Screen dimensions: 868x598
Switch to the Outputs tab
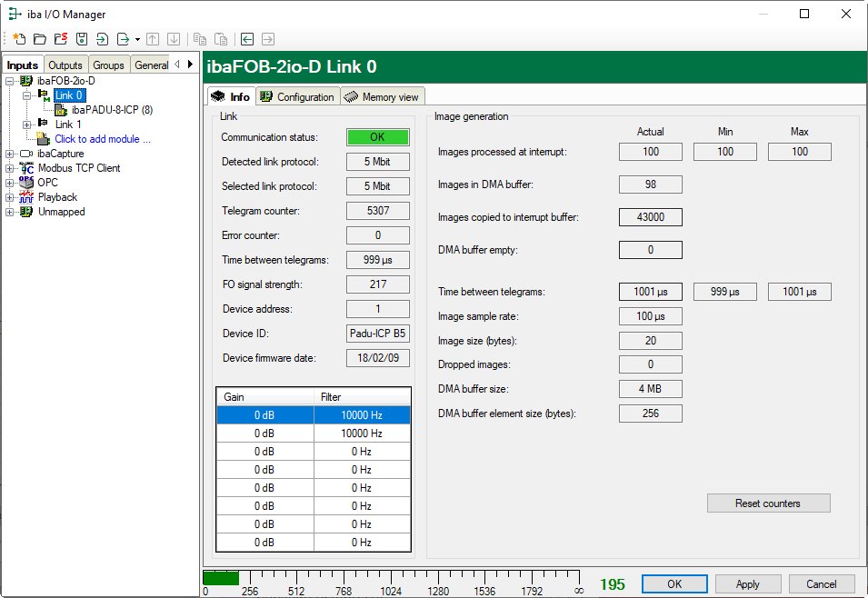coord(65,65)
